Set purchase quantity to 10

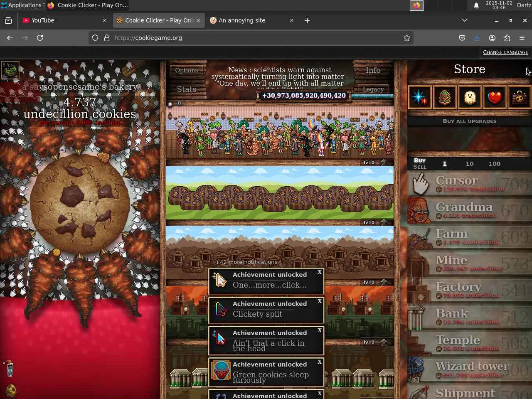[470, 164]
